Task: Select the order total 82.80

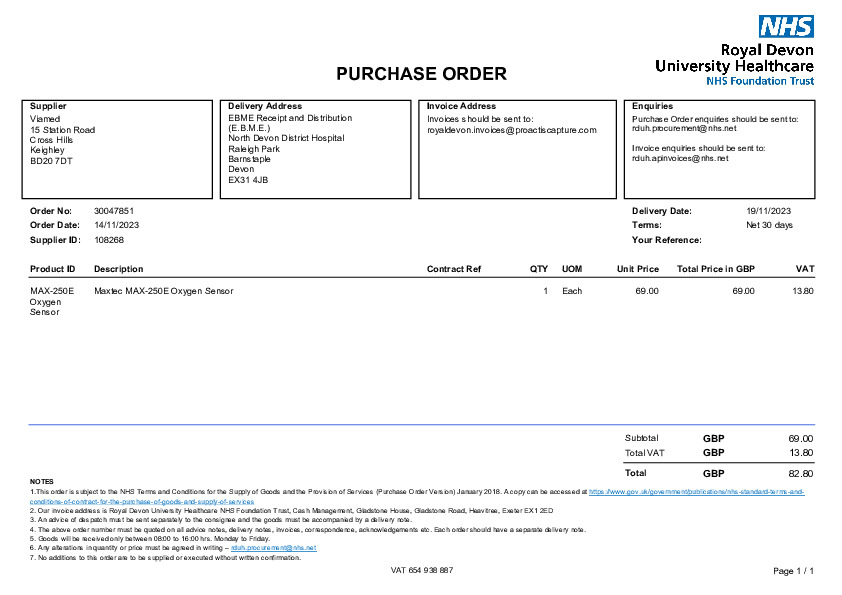Action: coord(800,473)
